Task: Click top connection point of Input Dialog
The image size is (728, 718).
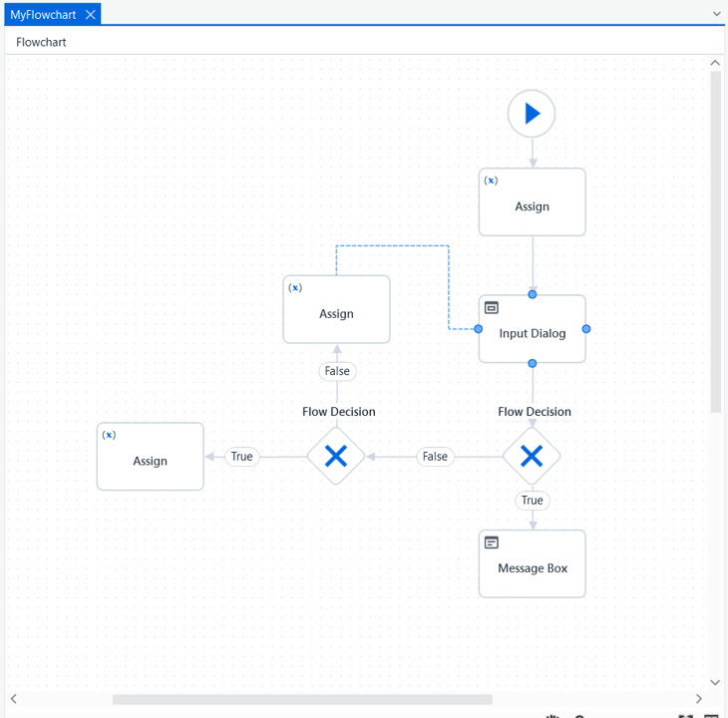Action: (533, 295)
